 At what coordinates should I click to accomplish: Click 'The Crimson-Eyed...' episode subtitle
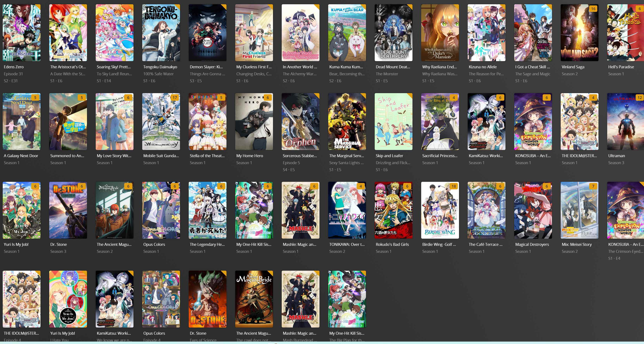[x=626, y=251]
